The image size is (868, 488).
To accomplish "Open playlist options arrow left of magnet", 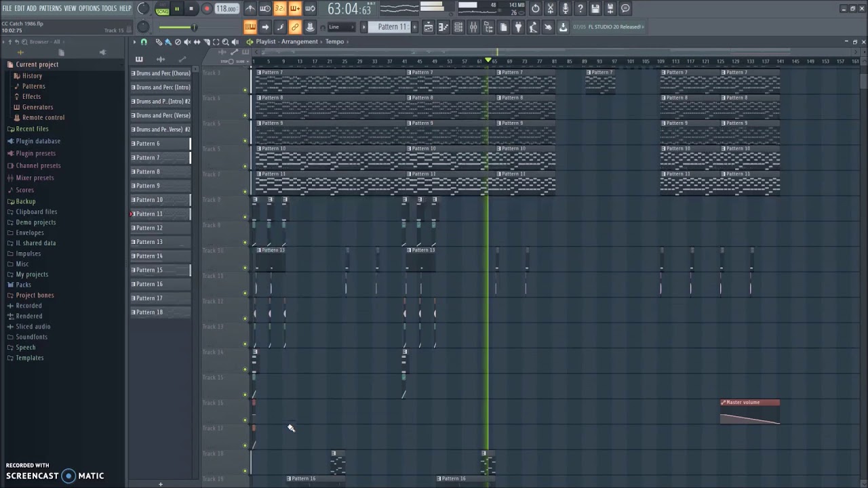I will point(134,42).
